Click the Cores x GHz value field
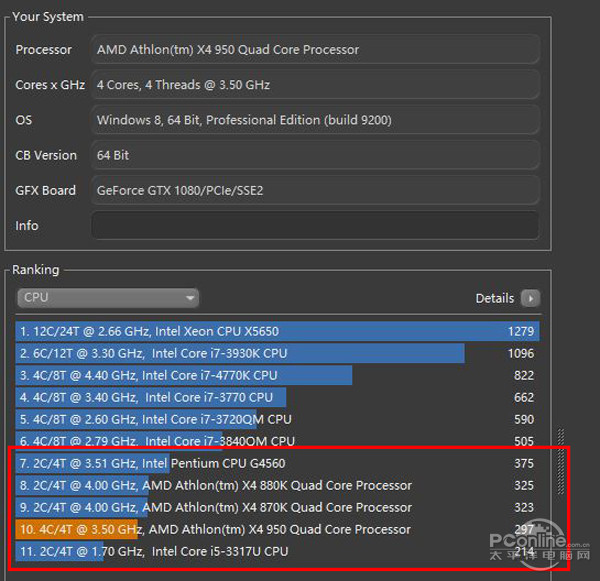600x581 pixels. click(315, 85)
